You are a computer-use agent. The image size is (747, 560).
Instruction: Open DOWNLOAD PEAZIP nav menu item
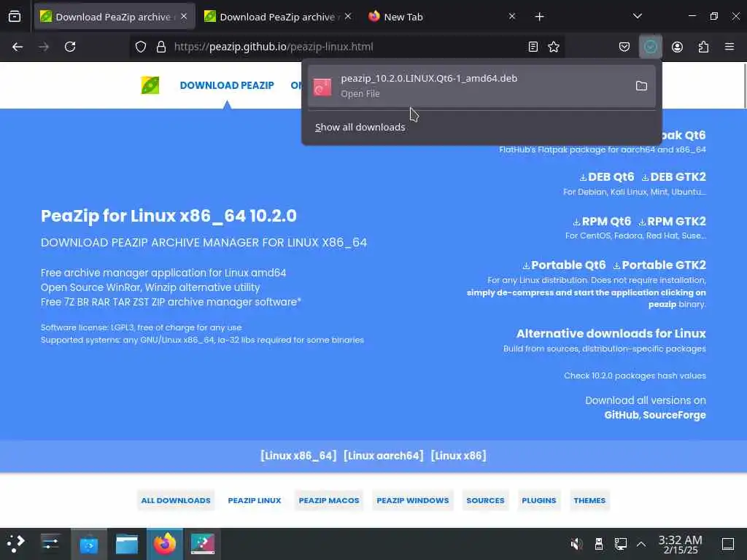[x=227, y=85]
